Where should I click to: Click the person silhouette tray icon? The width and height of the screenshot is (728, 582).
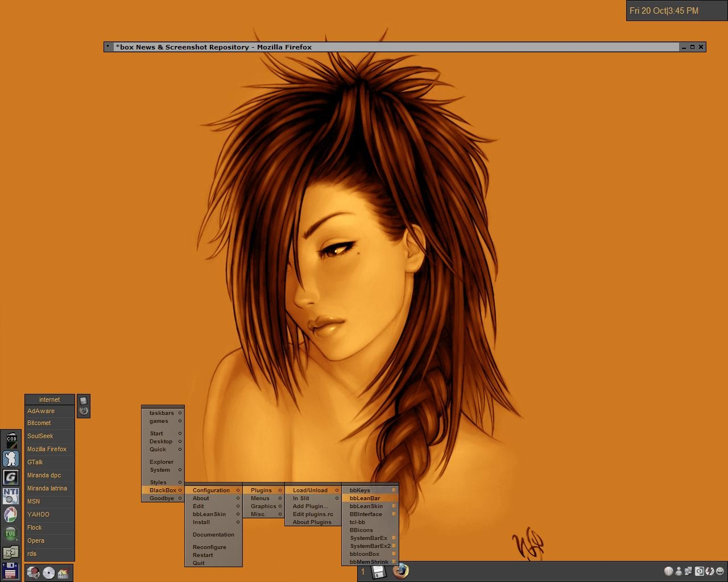point(679,571)
